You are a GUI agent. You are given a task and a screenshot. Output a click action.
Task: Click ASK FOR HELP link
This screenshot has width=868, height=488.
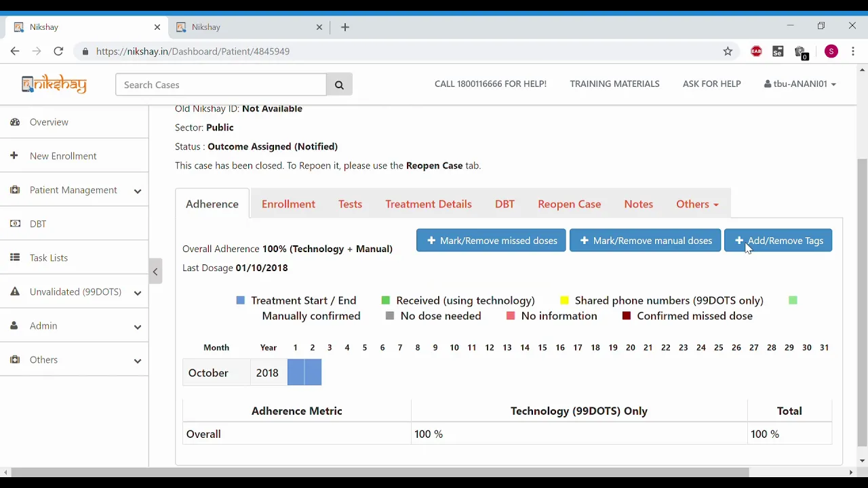712,84
